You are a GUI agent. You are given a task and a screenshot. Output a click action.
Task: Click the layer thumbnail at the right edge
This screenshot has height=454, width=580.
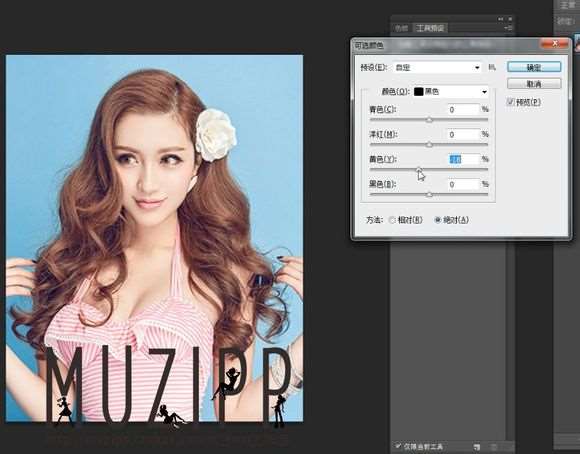coord(577,42)
